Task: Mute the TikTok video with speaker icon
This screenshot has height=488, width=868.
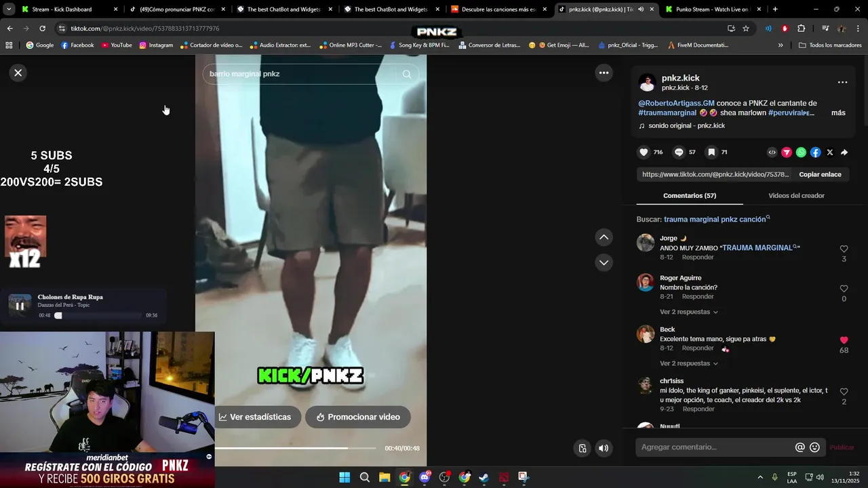Action: (604, 448)
